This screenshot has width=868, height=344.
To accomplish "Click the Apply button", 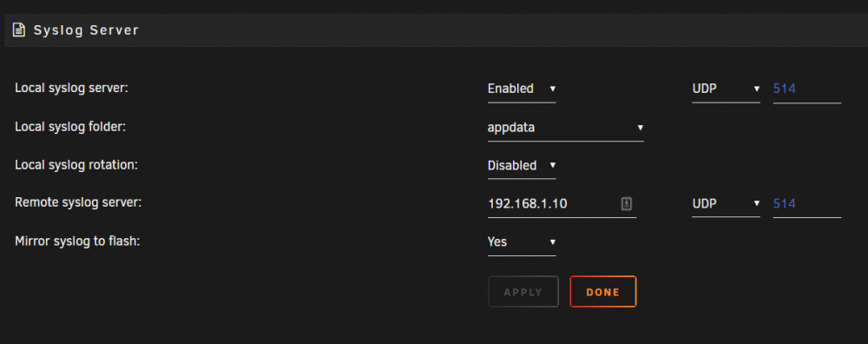I will click(523, 291).
